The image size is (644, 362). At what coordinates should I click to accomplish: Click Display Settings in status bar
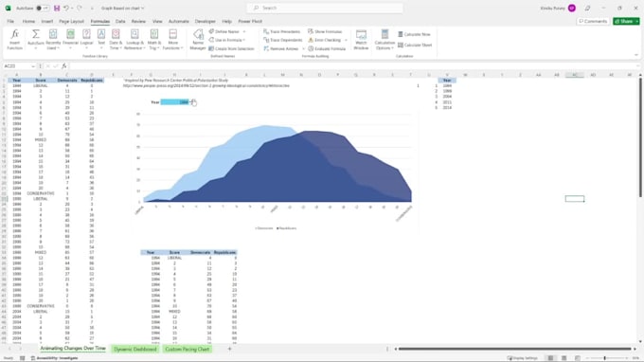click(523, 358)
